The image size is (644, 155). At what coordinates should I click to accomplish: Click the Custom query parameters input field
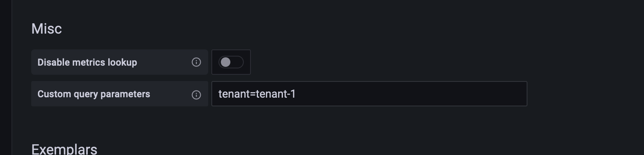click(369, 94)
